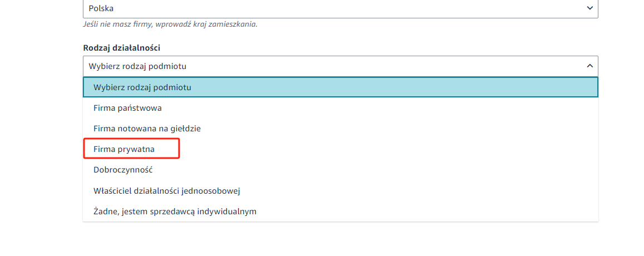Choose 'Firma państwowa' from the list

click(128, 108)
